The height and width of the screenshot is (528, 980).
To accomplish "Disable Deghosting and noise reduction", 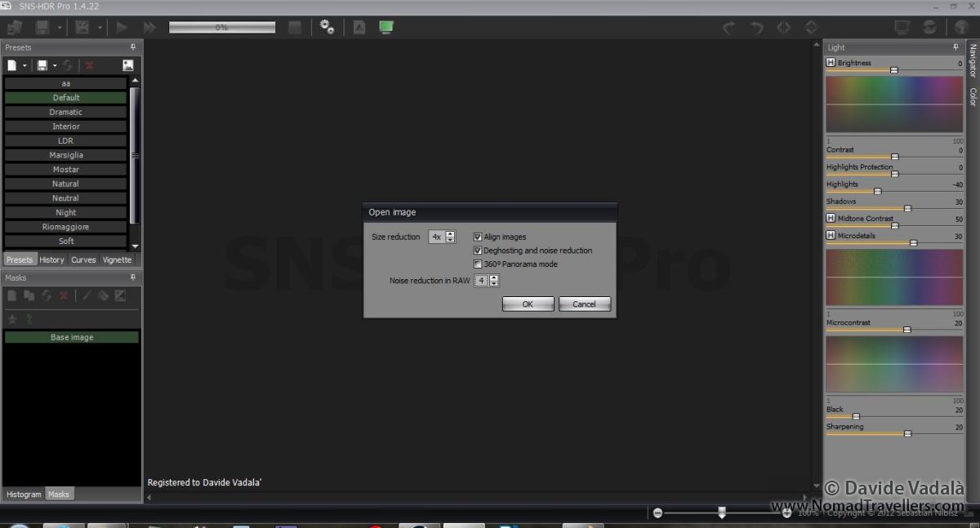I will [478, 251].
